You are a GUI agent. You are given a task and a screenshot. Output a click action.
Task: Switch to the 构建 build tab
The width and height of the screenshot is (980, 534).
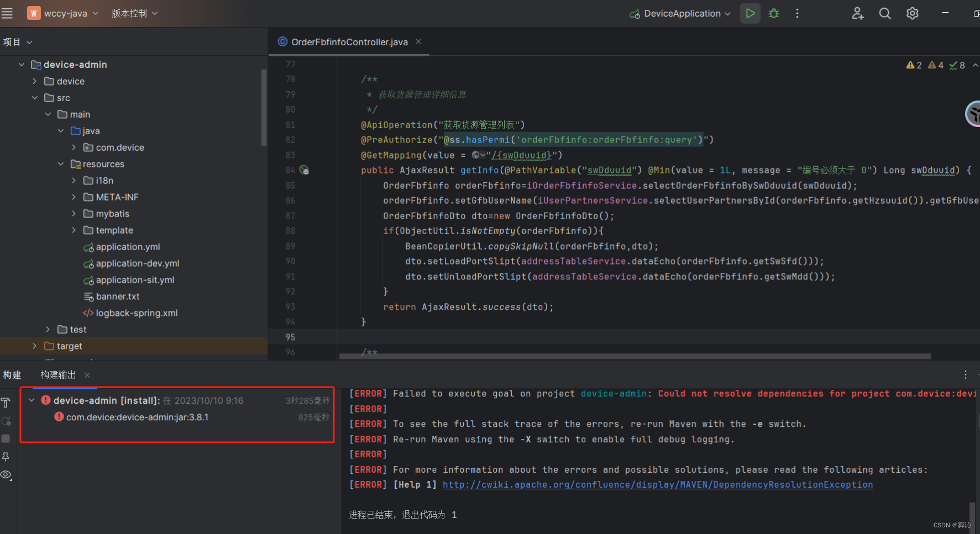coord(12,375)
